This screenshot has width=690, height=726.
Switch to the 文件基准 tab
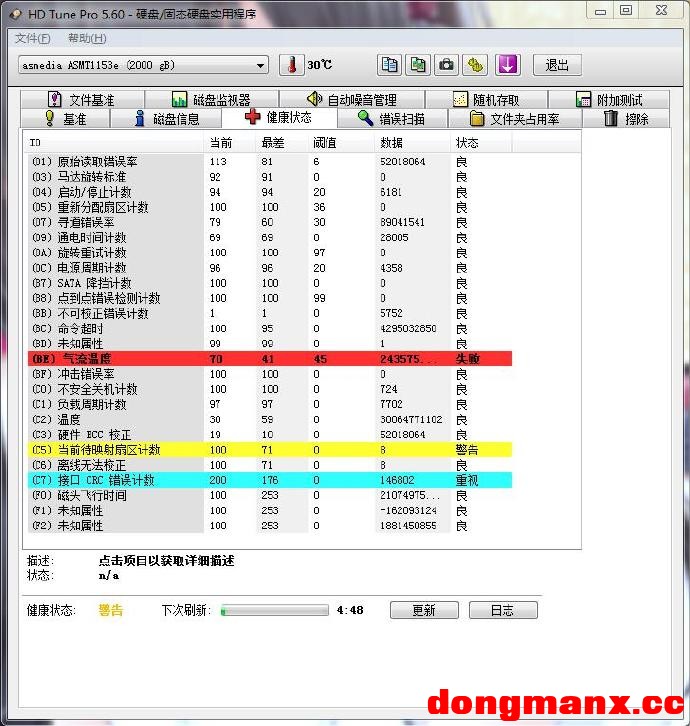point(80,100)
